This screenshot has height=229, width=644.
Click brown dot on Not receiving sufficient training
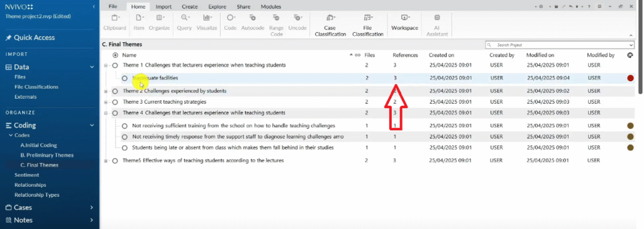pyautogui.click(x=630, y=126)
